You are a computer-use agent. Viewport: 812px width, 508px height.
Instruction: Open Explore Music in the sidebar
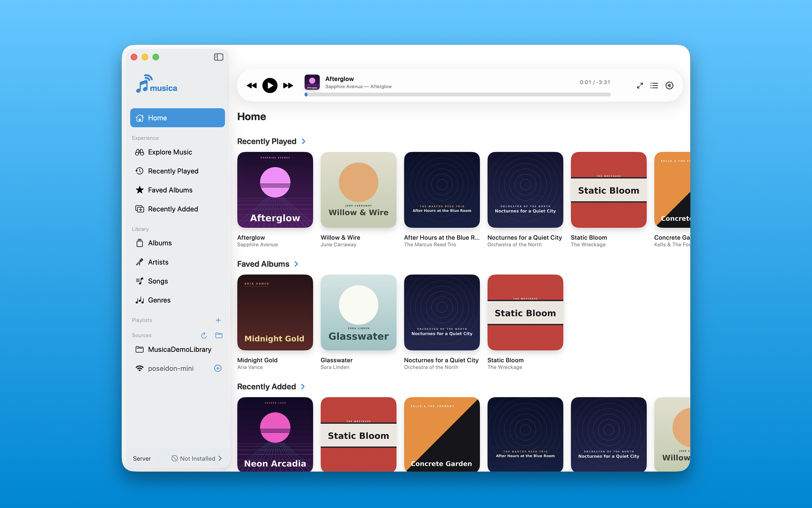[x=178, y=152]
